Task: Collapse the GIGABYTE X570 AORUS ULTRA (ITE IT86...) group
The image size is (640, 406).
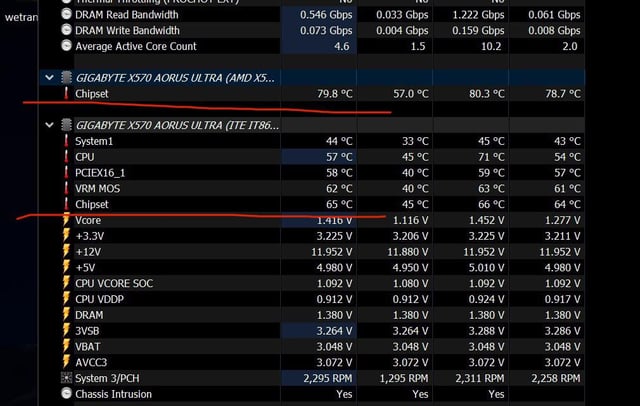Action: click(x=49, y=125)
